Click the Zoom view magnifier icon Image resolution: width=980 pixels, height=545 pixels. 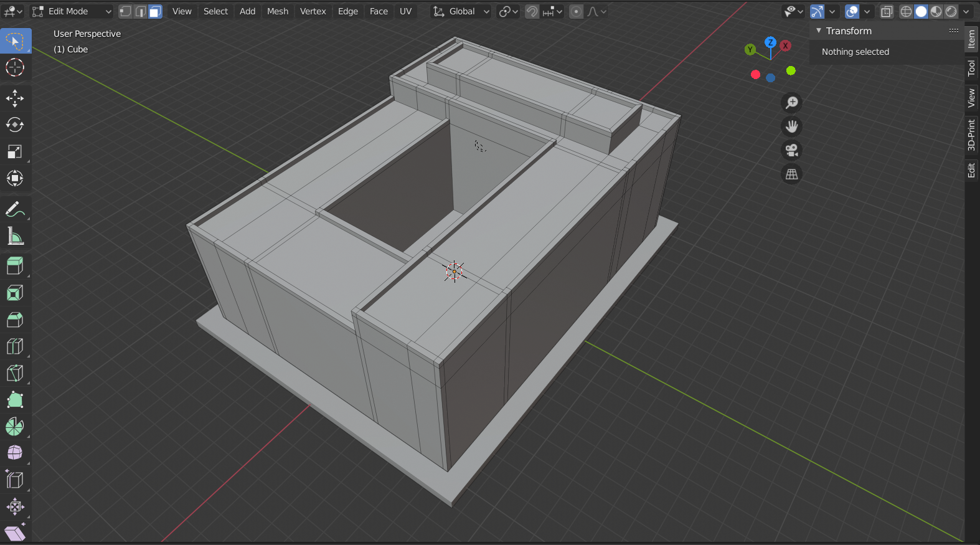coord(792,103)
